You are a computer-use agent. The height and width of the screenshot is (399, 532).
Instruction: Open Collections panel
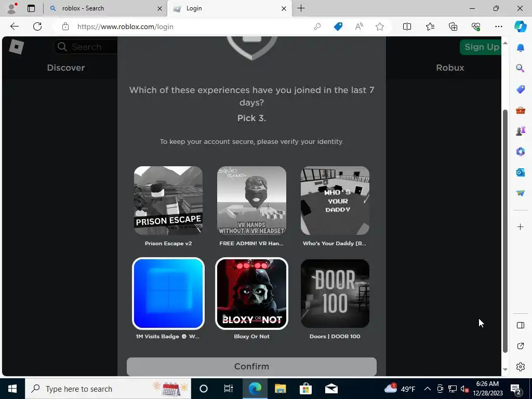[453, 26]
